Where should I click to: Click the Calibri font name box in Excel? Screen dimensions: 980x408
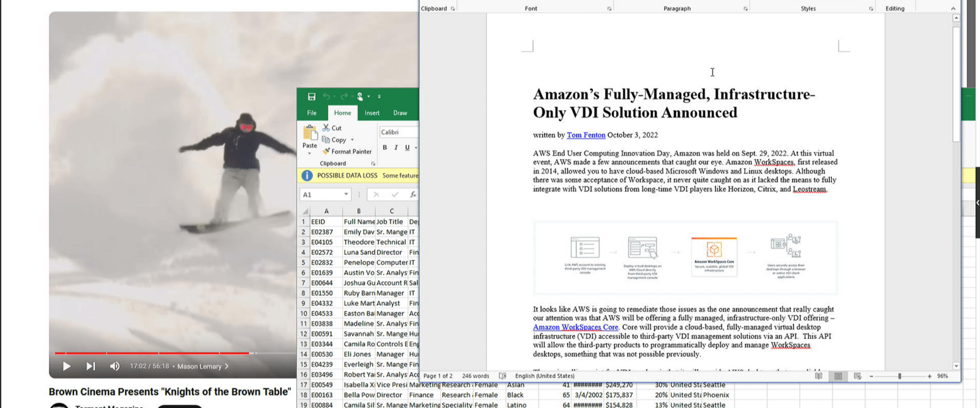coord(399,132)
